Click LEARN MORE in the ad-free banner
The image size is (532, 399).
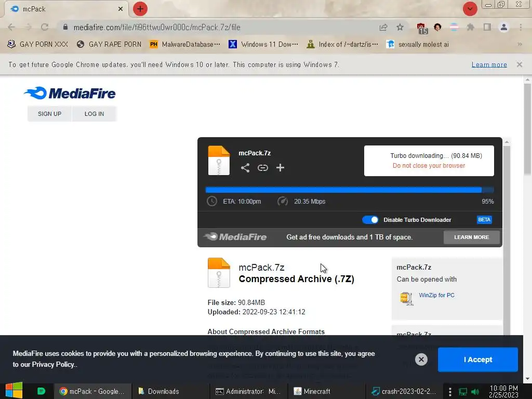[471, 237]
